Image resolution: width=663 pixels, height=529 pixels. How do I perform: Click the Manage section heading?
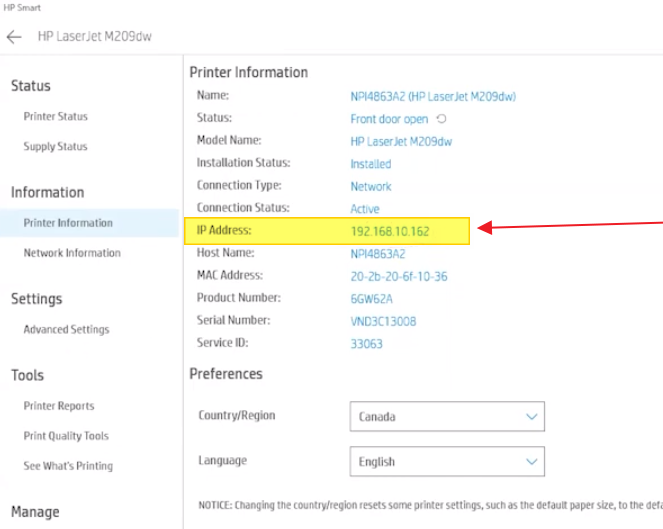point(35,512)
